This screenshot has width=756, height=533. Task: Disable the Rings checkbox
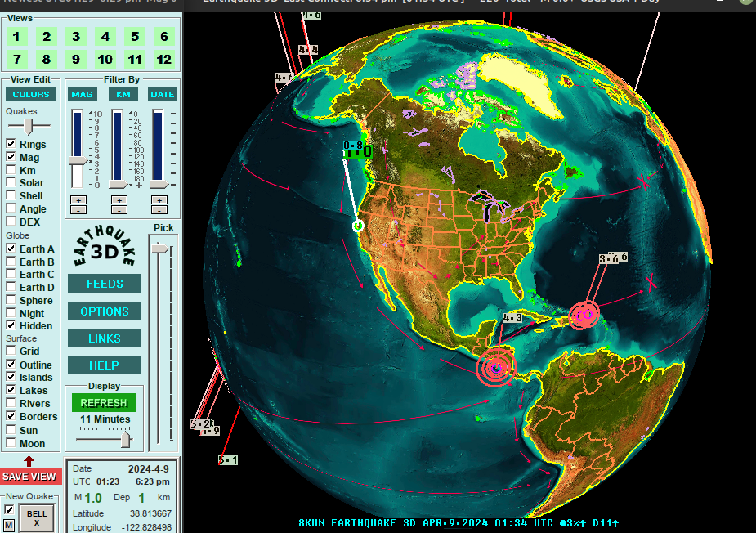point(11,144)
